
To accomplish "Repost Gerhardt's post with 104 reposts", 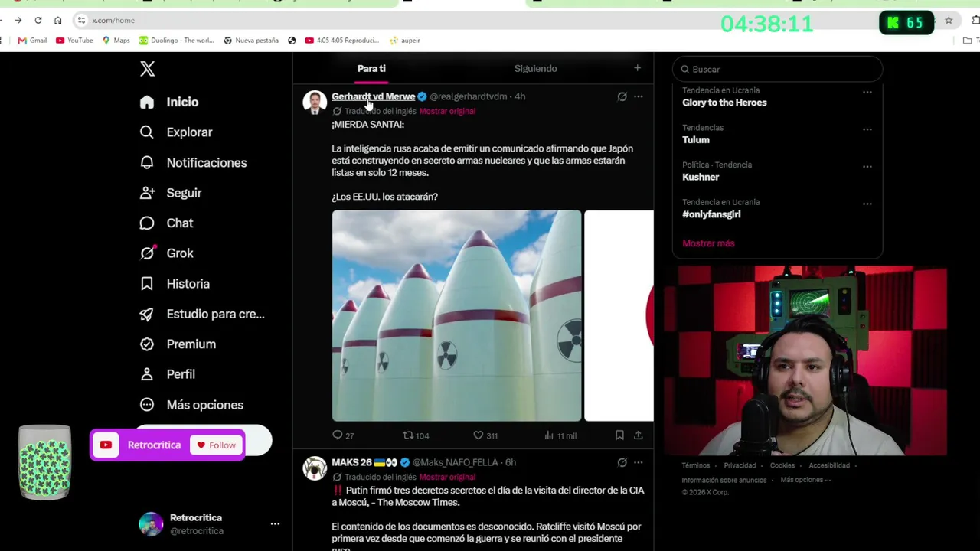I will point(416,435).
